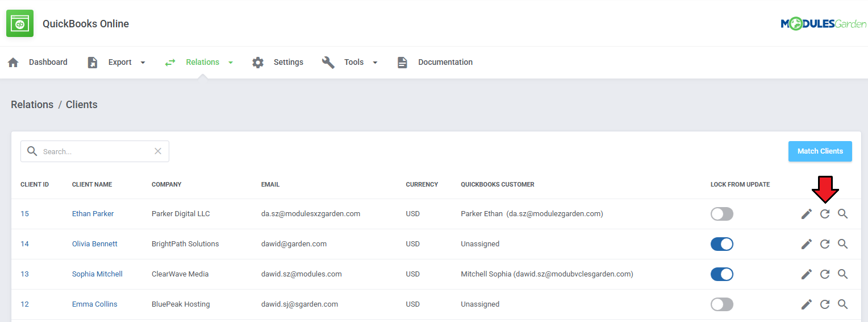The width and height of the screenshot is (868, 322).
Task: Click the QuickBooks Customer column header
Action: coord(498,184)
